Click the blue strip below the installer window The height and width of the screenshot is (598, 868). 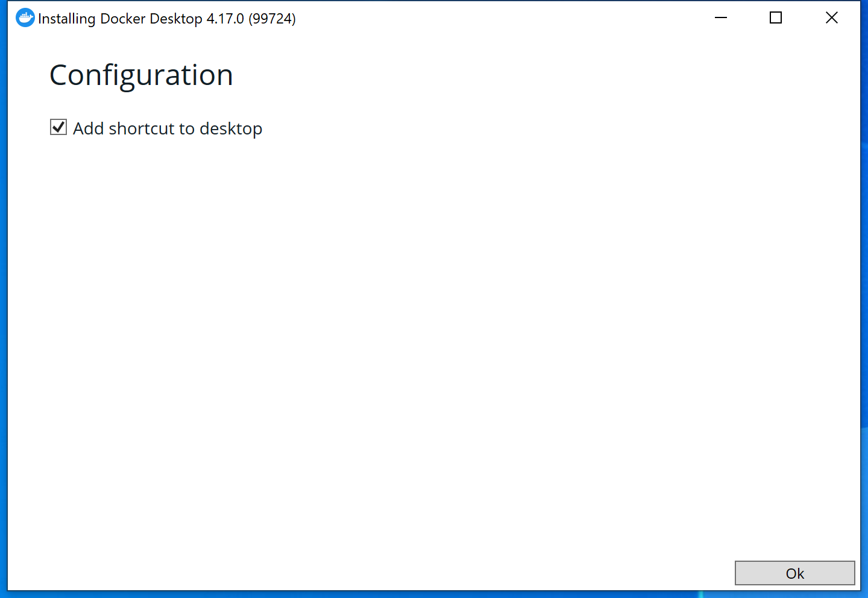[x=422, y=594]
